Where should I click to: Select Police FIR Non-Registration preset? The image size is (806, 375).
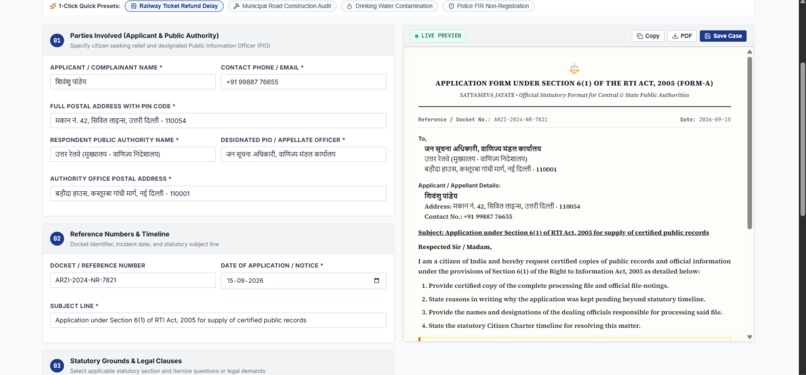[488, 6]
